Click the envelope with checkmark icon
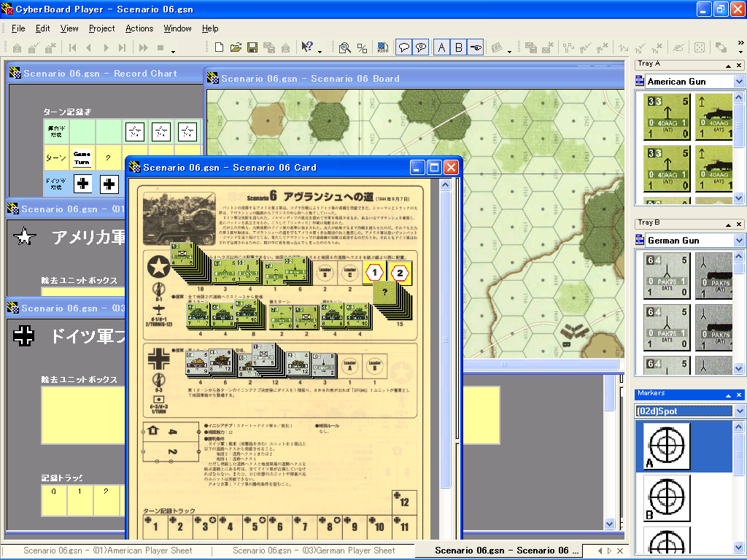Screen dimensions: 747x560 click(x=34, y=47)
